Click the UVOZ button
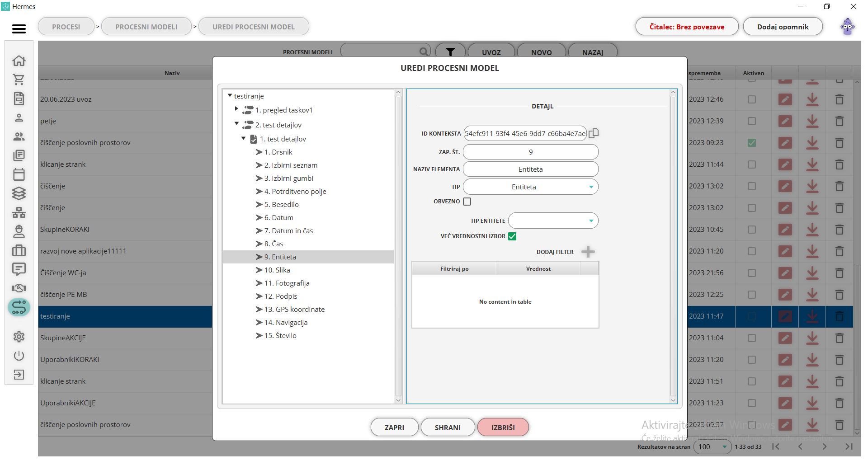This screenshot has width=868, height=465. 491,52
